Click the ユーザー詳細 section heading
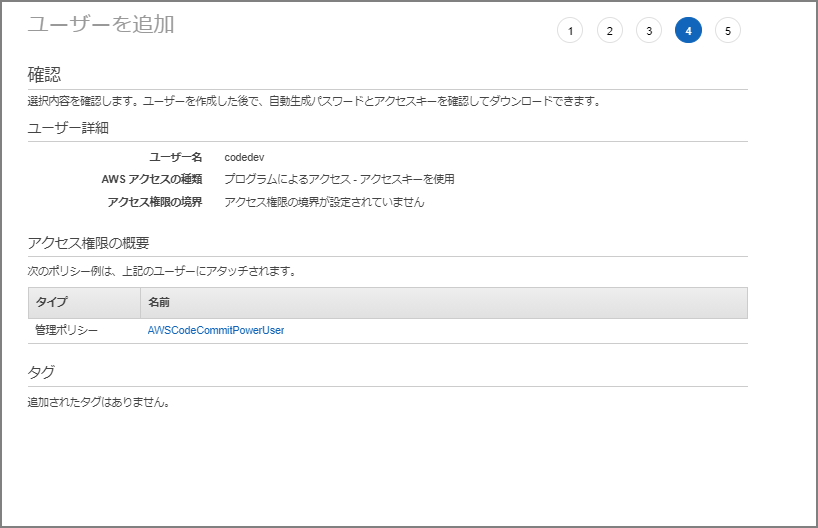 pyautogui.click(x=68, y=128)
